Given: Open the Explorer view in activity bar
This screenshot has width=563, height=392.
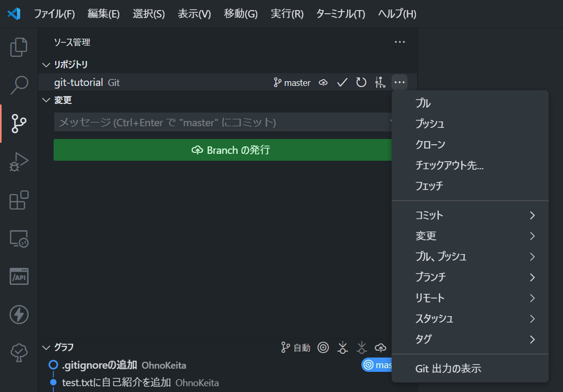Looking at the screenshot, I should pos(19,47).
